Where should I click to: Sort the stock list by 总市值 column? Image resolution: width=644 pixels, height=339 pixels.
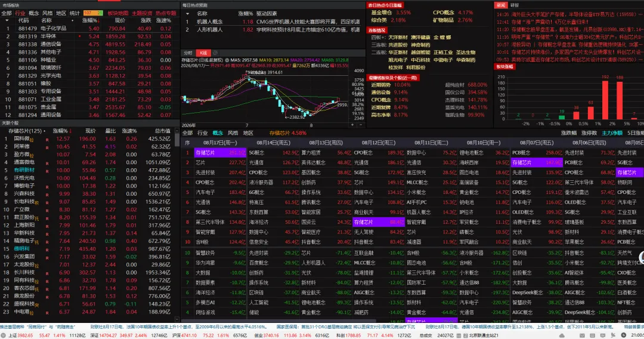(x=162, y=131)
